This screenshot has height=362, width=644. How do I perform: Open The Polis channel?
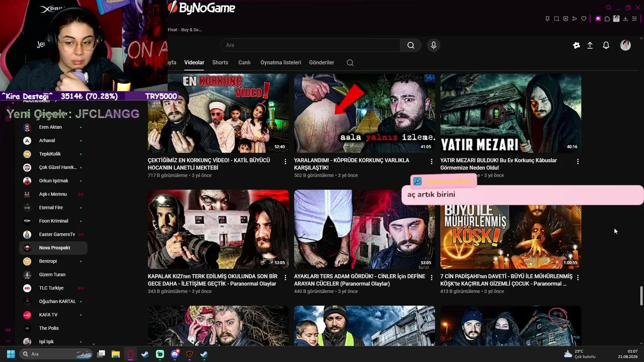[53, 328]
